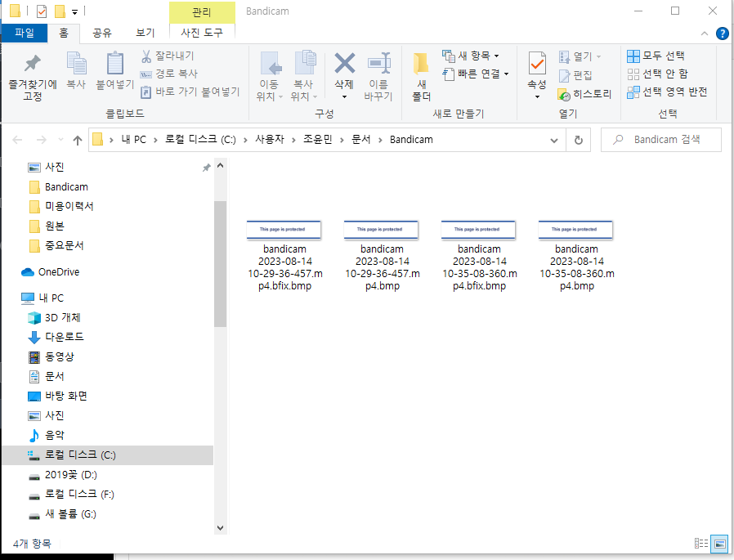The image size is (734, 560).
Task: Go back with the back arrow
Action: 17,140
